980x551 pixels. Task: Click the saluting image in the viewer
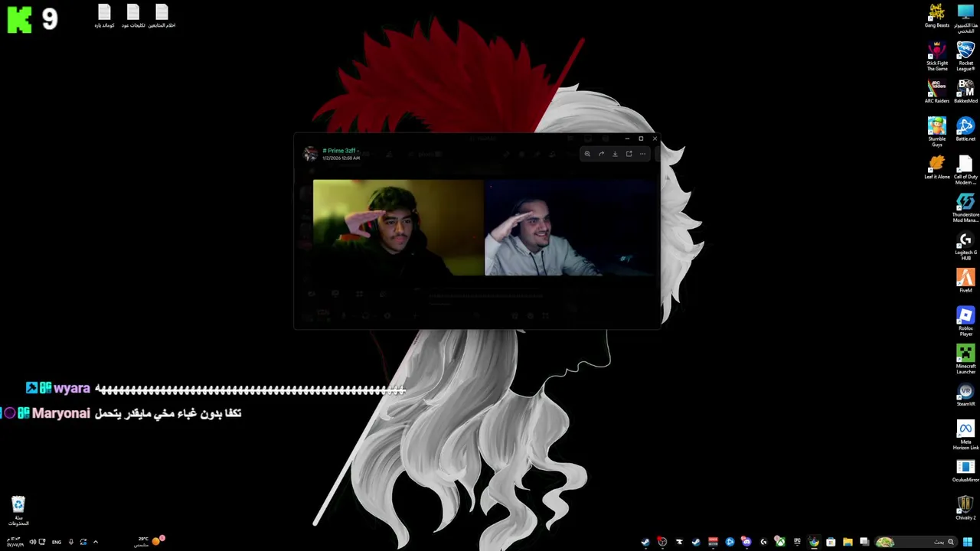[485, 227]
